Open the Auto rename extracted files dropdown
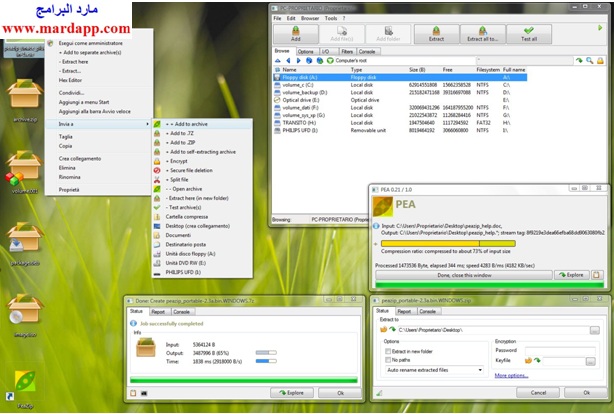 coord(434,370)
